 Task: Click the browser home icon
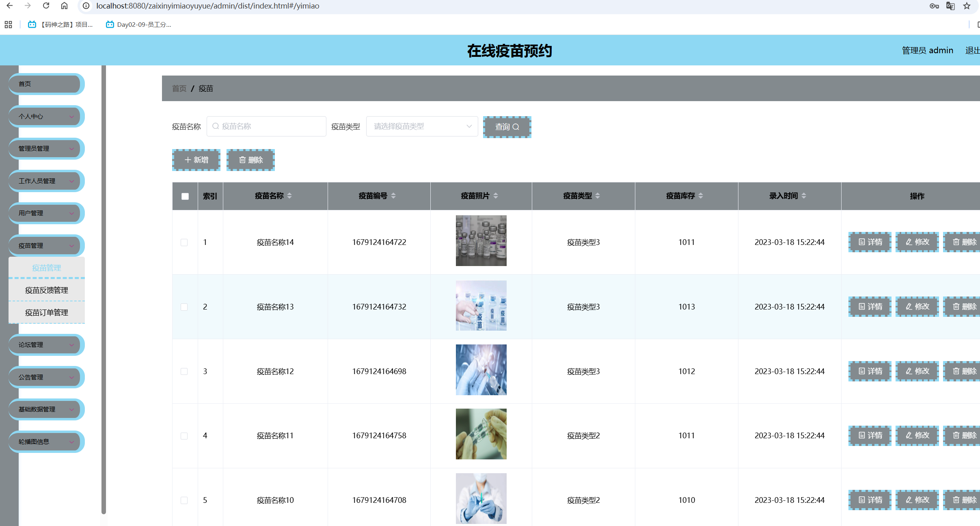tap(64, 6)
